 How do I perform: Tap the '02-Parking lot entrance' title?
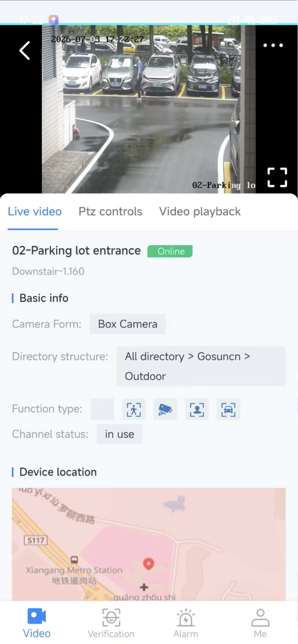click(x=77, y=251)
